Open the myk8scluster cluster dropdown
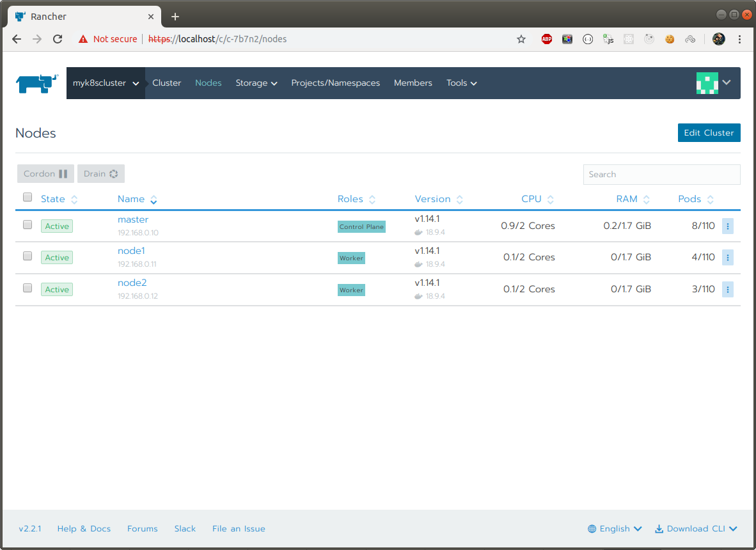The image size is (756, 550). (x=106, y=83)
